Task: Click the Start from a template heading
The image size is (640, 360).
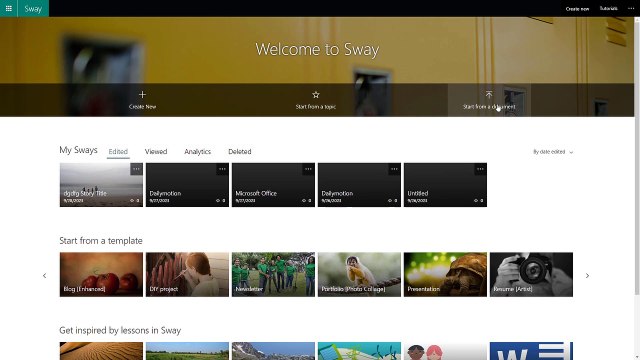Action: coord(101,241)
